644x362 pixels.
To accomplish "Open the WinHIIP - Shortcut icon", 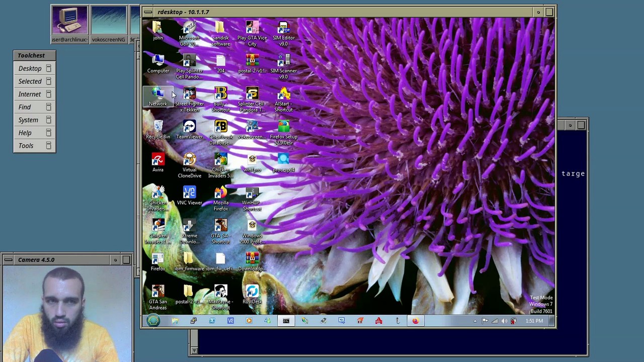I will (252, 199).
